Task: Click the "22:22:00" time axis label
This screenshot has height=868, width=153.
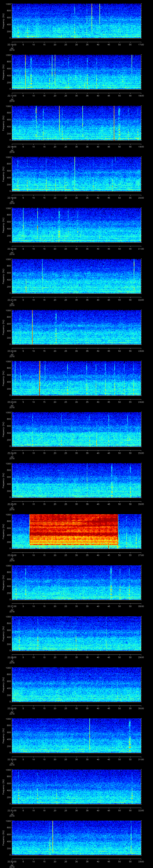Action: pyautogui.click(x=12, y=351)
